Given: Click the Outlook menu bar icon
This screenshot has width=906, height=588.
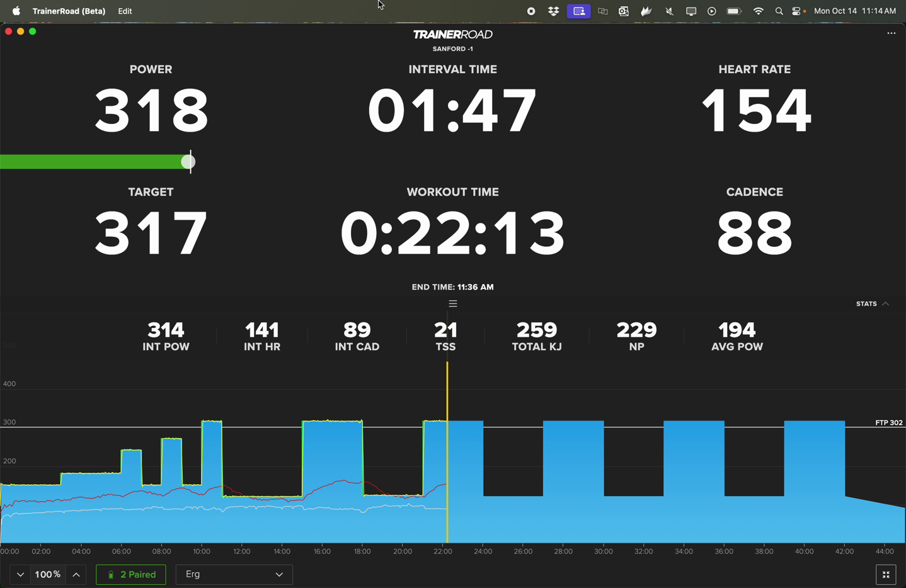Looking at the screenshot, I should pyautogui.click(x=624, y=11).
